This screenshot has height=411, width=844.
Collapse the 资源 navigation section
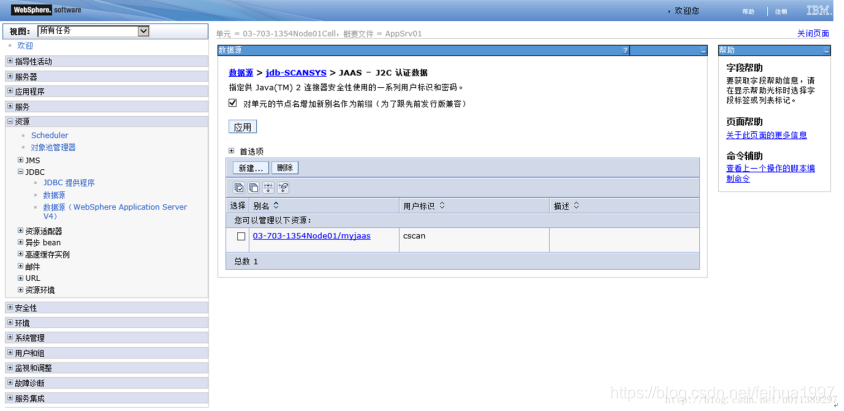10,122
